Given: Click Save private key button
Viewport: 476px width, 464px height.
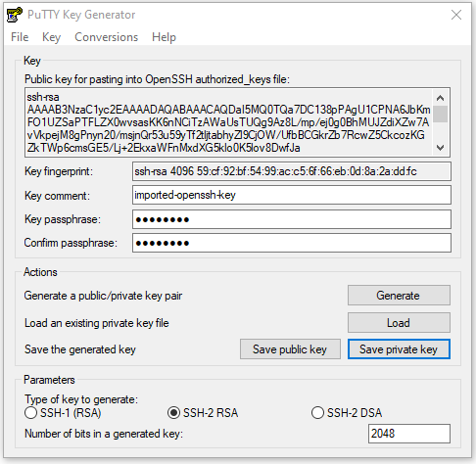Looking at the screenshot, I should point(399,349).
